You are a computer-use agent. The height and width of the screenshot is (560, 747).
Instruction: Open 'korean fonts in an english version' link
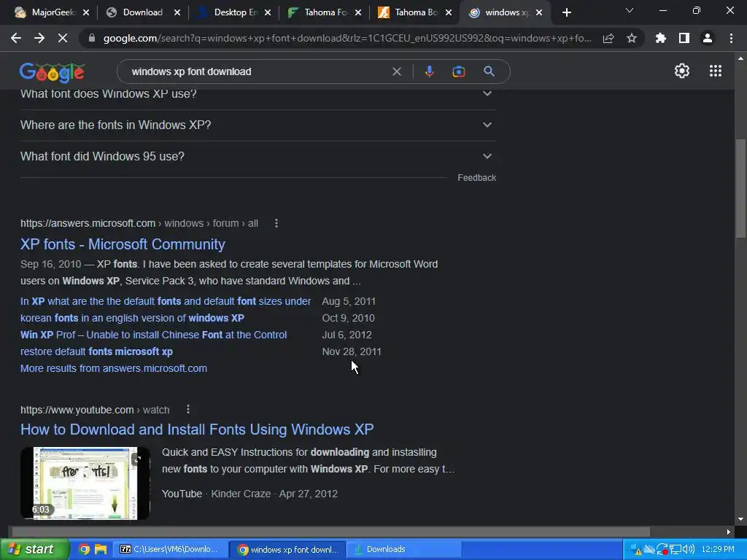[x=132, y=318]
